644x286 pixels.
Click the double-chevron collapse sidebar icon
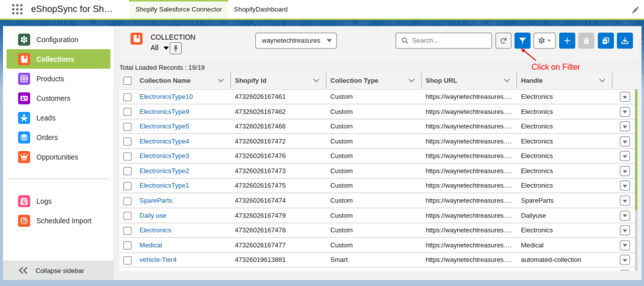tap(23, 270)
